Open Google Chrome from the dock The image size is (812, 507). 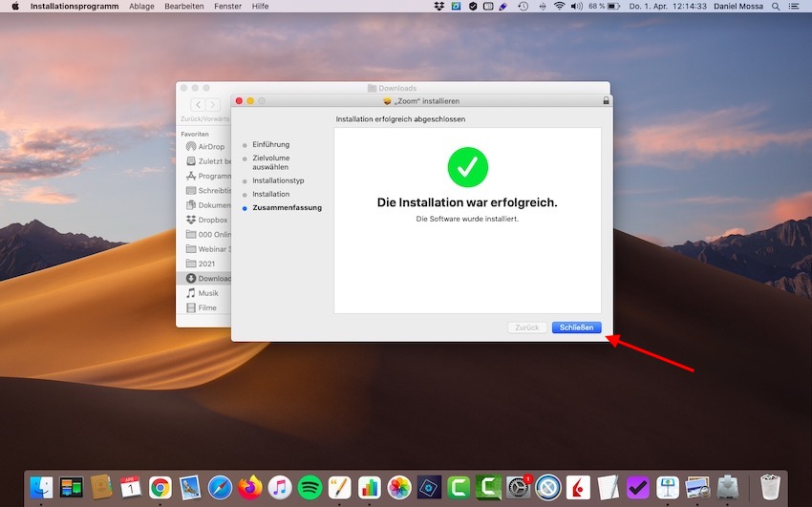pos(160,487)
